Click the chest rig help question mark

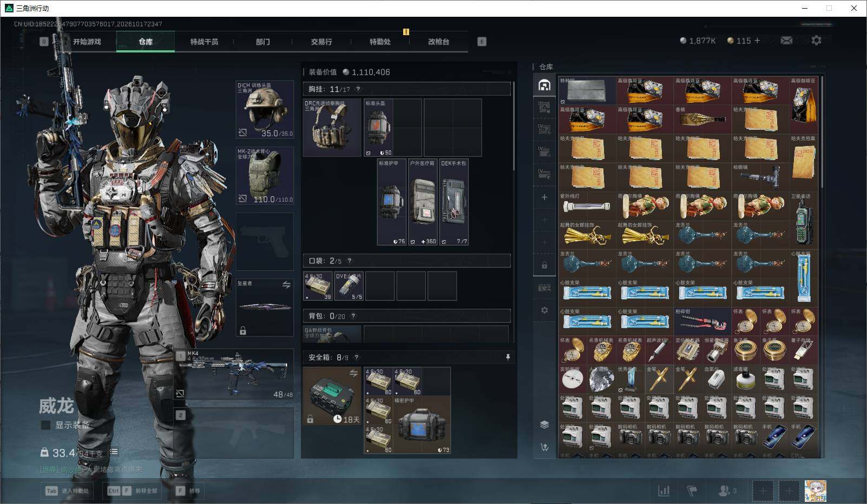click(358, 89)
